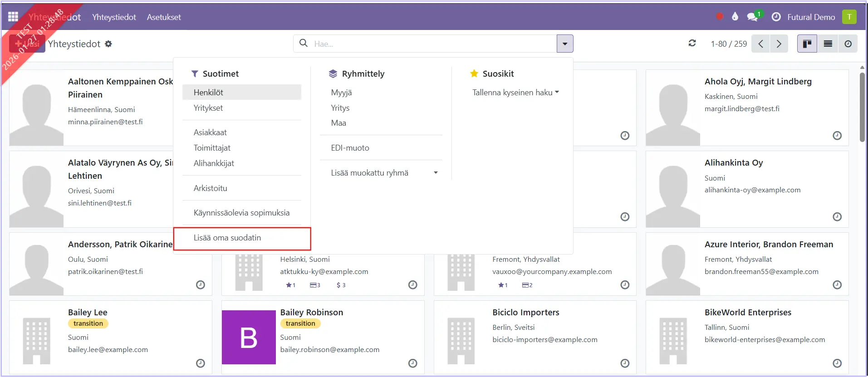Group by Maa option
Image resolution: width=868 pixels, height=377 pixels.
click(x=338, y=123)
